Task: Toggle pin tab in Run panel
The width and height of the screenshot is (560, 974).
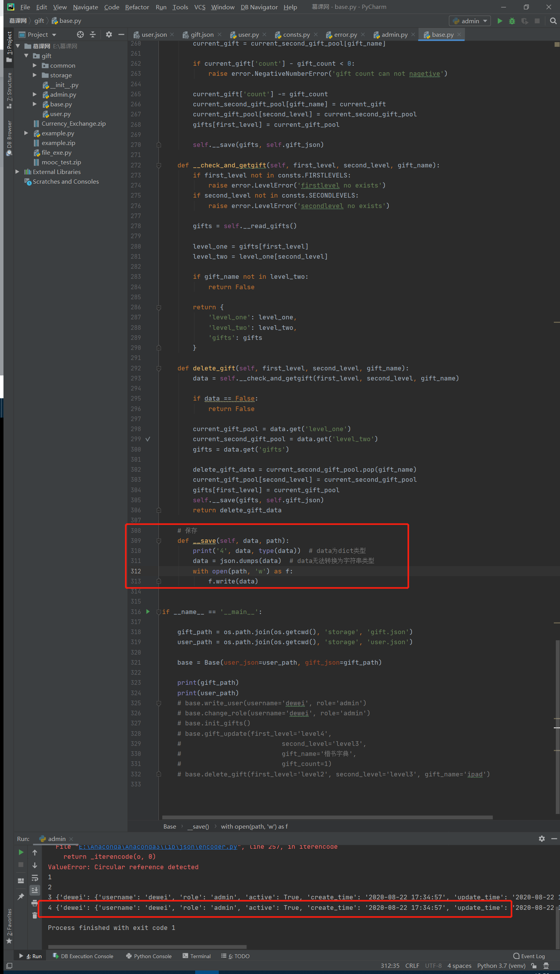Action: pos(21,896)
